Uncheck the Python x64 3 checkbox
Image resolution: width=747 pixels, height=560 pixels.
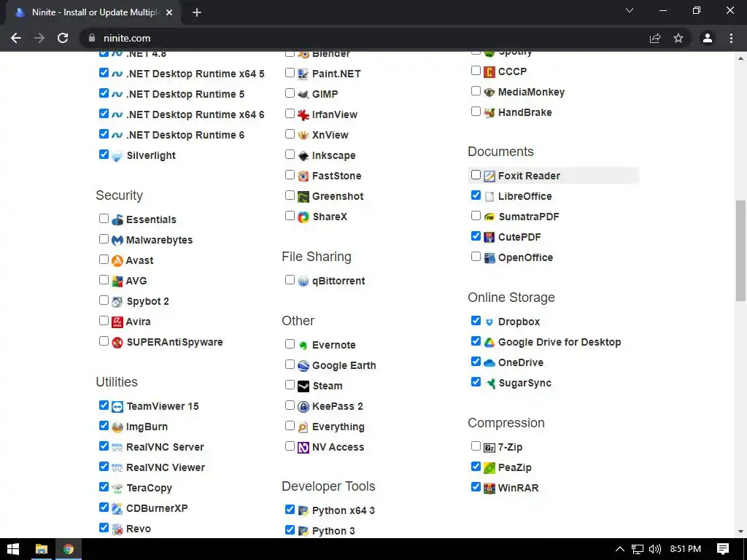[x=290, y=510]
